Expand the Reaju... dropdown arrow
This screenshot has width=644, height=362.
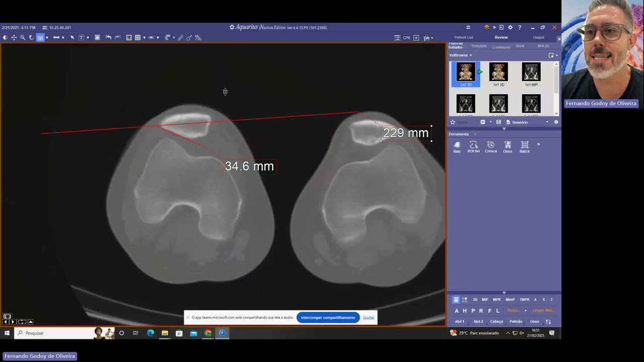click(525, 311)
